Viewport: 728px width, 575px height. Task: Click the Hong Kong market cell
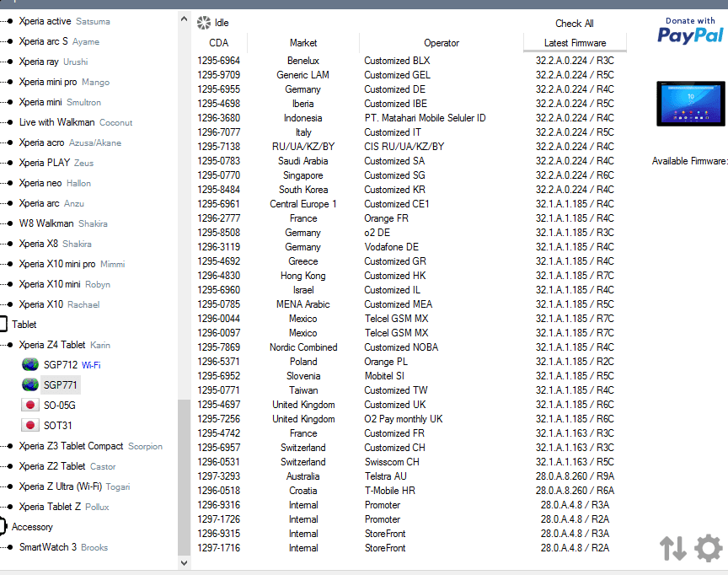[302, 276]
